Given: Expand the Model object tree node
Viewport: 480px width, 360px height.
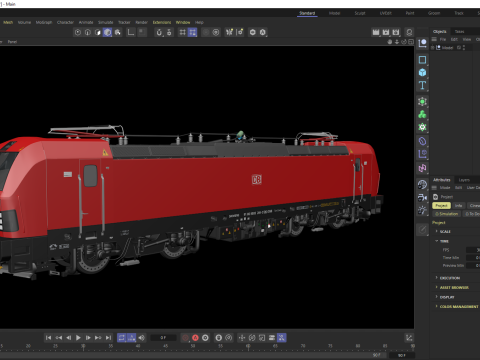Looking at the screenshot, I should (x=433, y=48).
